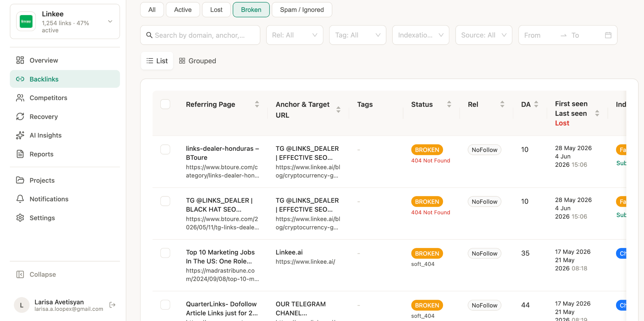Image resolution: width=644 pixels, height=321 pixels.
Task: Click the Settings gear icon
Action: pos(20,218)
